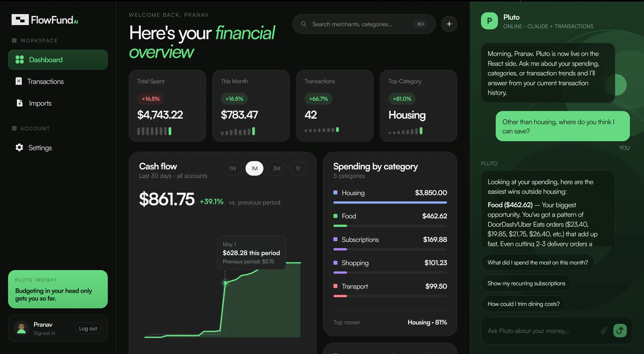644x354 pixels.
Task: Click the Shopping category color swatch
Action: pos(335,262)
